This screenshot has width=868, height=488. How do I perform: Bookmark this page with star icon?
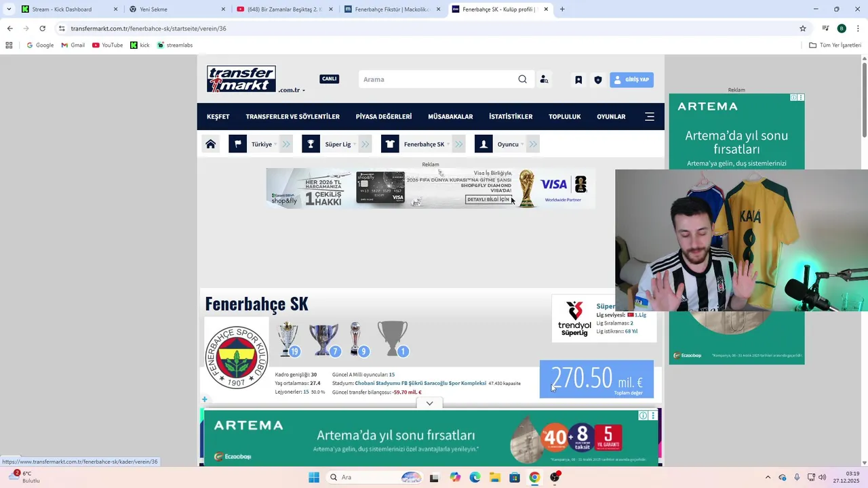click(x=803, y=28)
